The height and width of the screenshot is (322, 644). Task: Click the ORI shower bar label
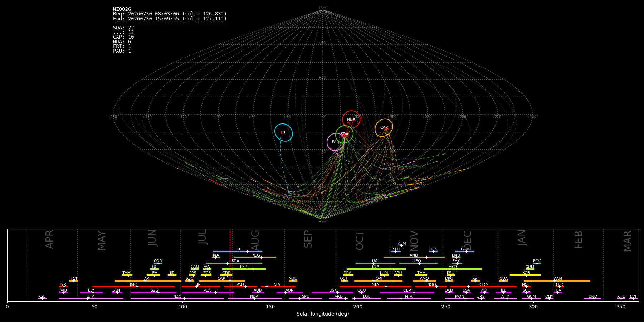[x=379, y=278]
